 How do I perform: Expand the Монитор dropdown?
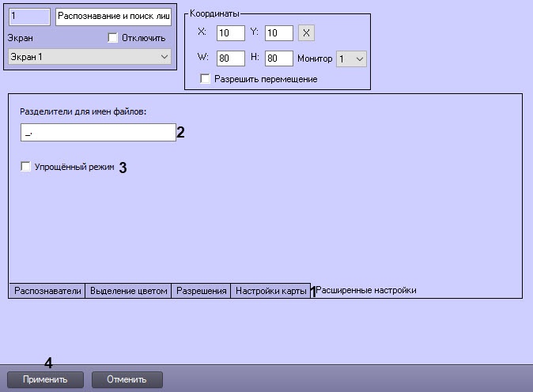351,58
